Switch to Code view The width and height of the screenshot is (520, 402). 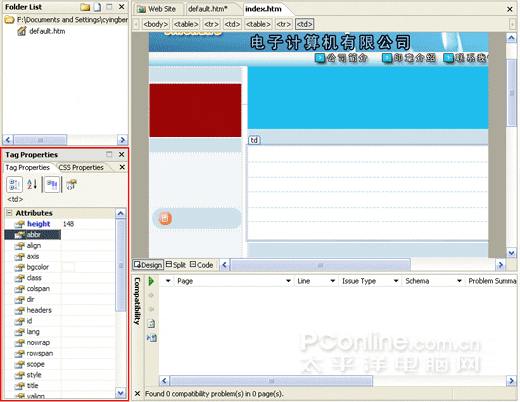(x=202, y=265)
